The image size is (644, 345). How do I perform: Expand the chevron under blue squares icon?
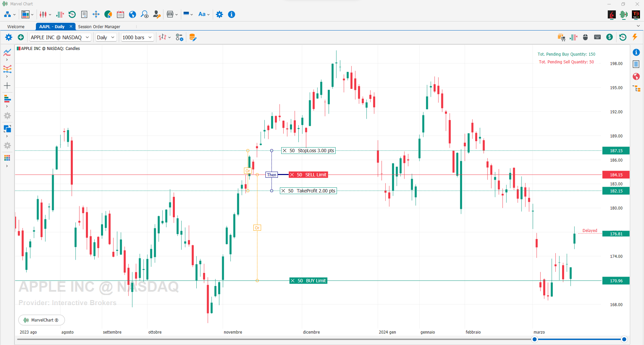pos(7,136)
